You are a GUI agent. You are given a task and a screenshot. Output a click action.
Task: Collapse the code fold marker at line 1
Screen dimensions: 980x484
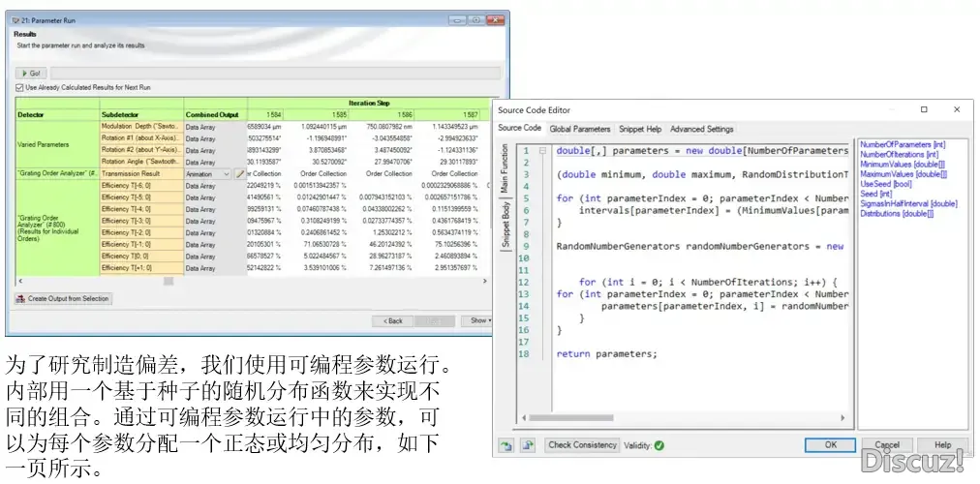pos(542,151)
